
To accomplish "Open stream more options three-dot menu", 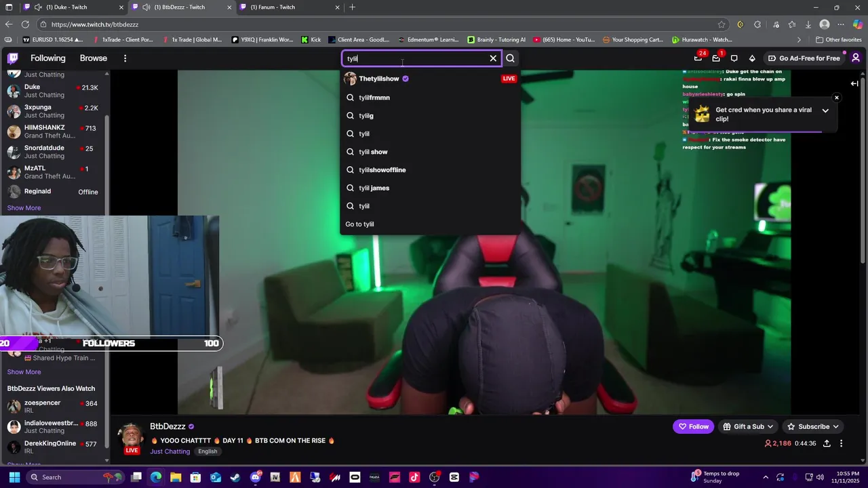I will pos(842,443).
